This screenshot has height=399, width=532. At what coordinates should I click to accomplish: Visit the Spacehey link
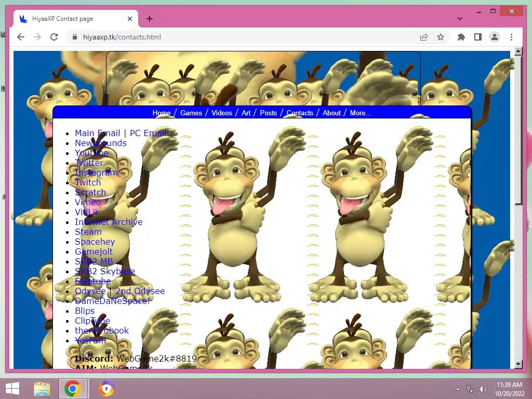click(95, 242)
